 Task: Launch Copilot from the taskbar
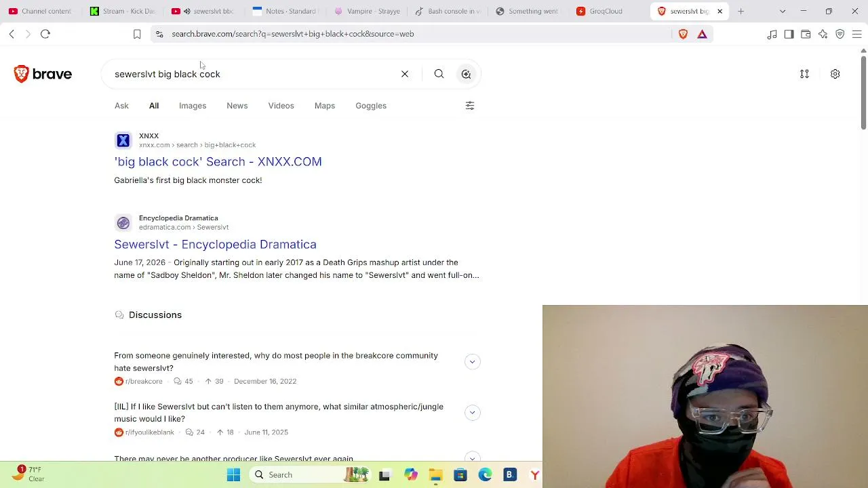(x=410, y=475)
